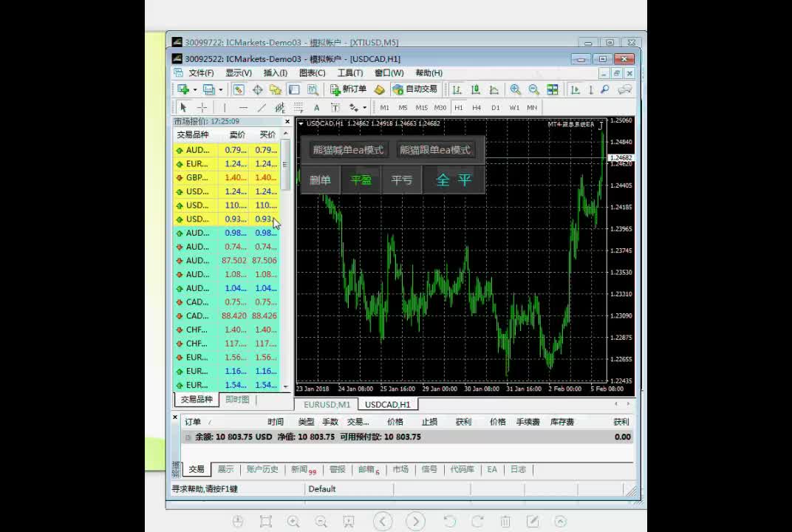Click the Market Watch scrollbar up arrow
792x532 pixels.
tap(286, 134)
